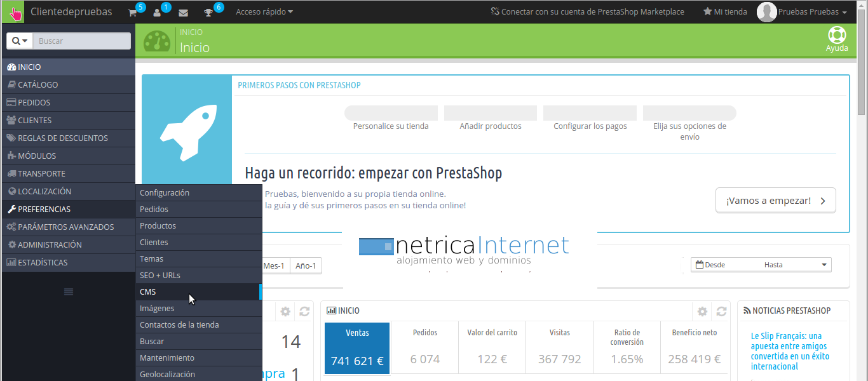Expand the Acceso rápido dropdown
The image size is (868, 381).
point(264,12)
